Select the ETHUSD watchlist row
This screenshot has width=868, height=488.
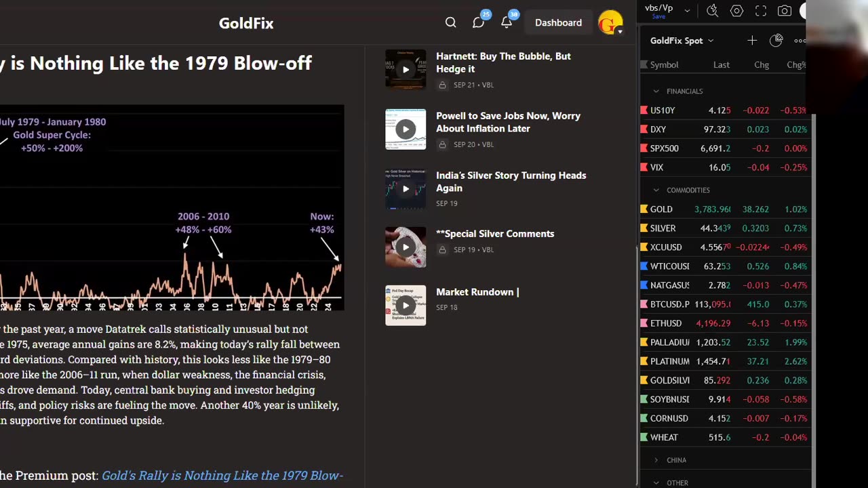724,323
